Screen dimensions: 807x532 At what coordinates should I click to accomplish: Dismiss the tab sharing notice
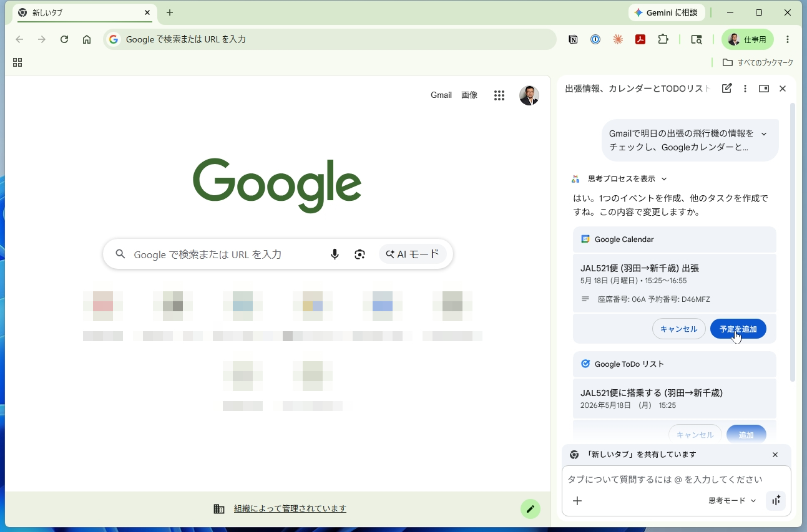(775, 455)
